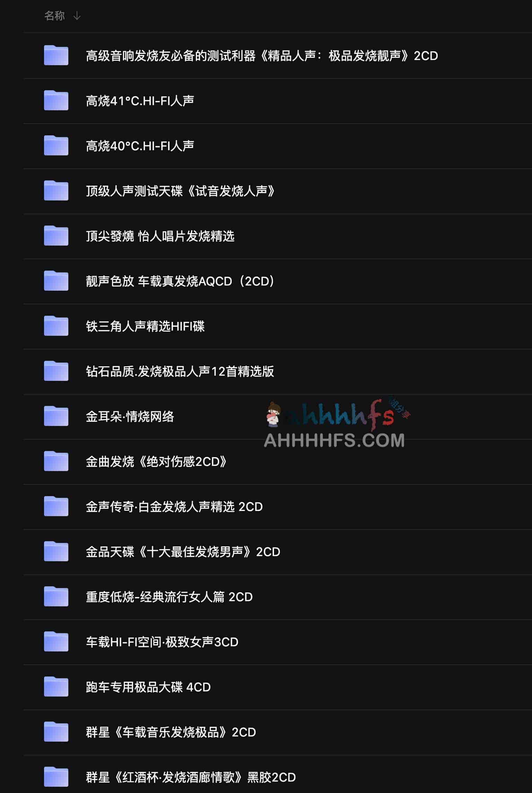Open 高级音响发烧友必备的测试利器 2CD folder name
Viewport: 532px width, 793px height.
point(262,56)
